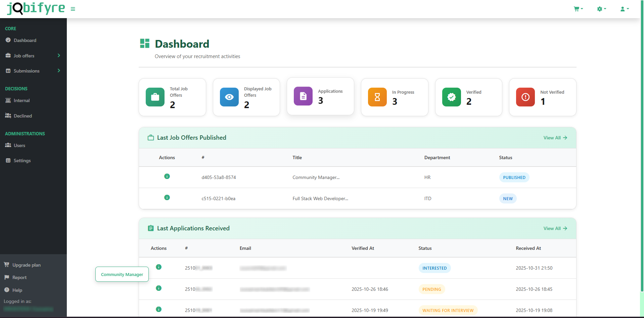The height and width of the screenshot is (318, 644).
Task: Click the Internal decisions icon
Action: tap(8, 100)
